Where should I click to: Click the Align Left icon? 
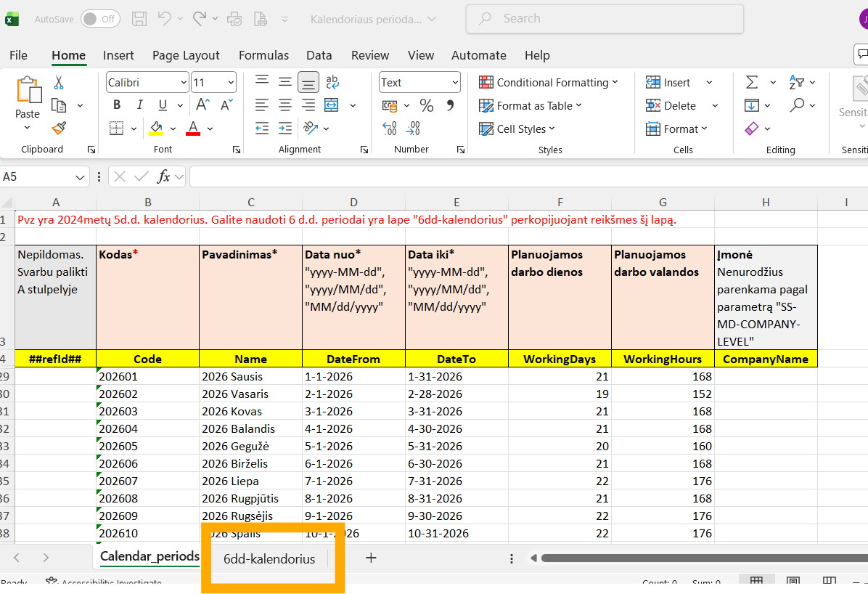pos(262,105)
